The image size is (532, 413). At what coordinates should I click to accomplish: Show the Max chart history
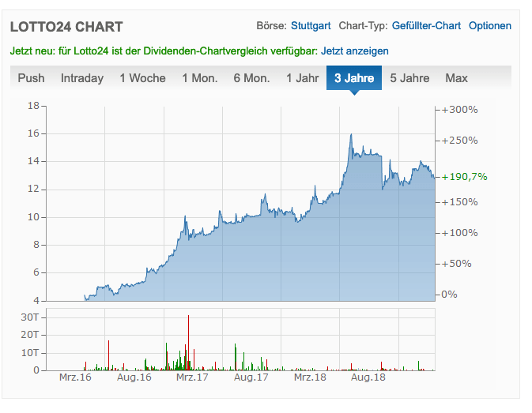click(456, 78)
